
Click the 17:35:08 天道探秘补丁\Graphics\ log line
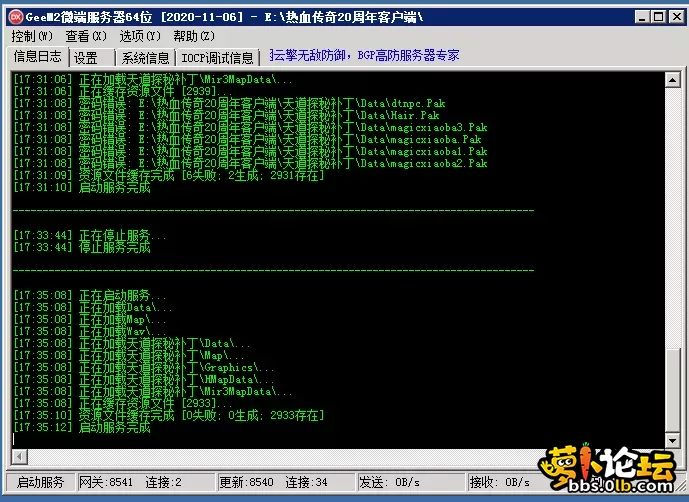(x=144, y=367)
